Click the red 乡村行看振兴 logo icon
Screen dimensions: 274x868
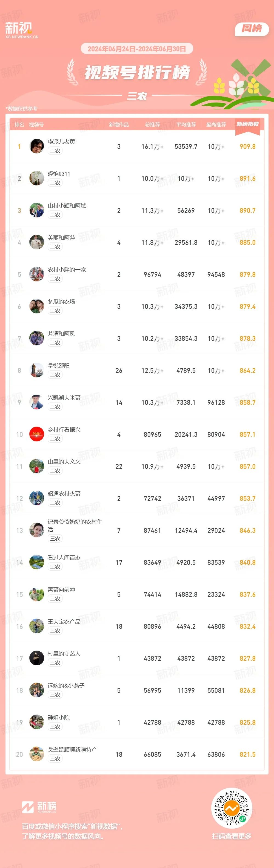coord(36,434)
